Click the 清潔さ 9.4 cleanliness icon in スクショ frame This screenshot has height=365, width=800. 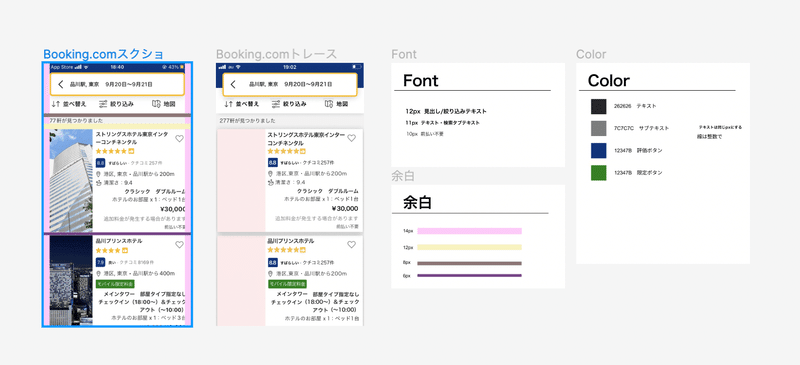(x=99, y=182)
